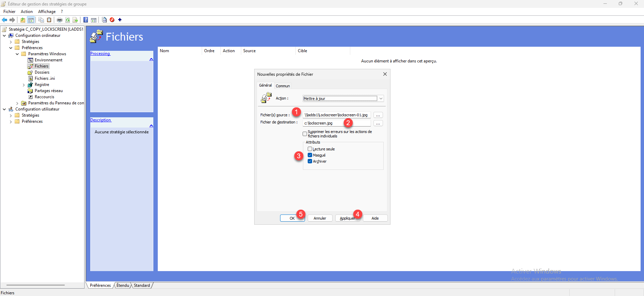Uncheck the Archiver attribute checkbox
Screen dimensions: 644x296
tap(310, 161)
